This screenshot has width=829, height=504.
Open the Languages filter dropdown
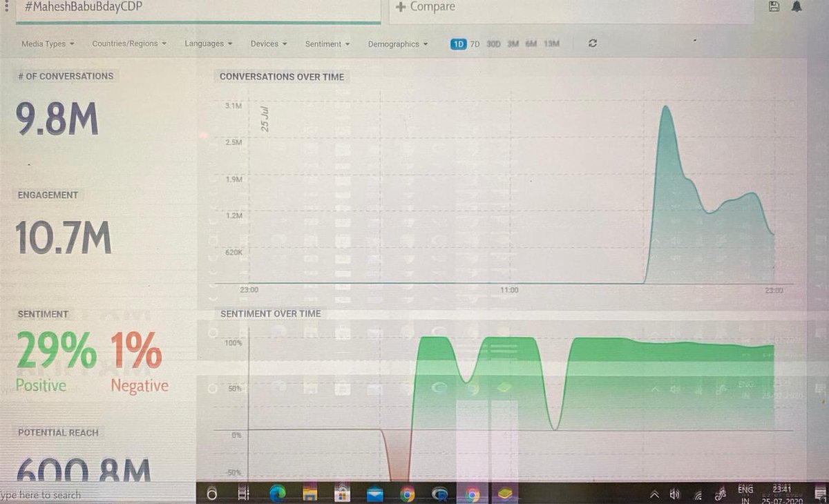click(x=208, y=43)
